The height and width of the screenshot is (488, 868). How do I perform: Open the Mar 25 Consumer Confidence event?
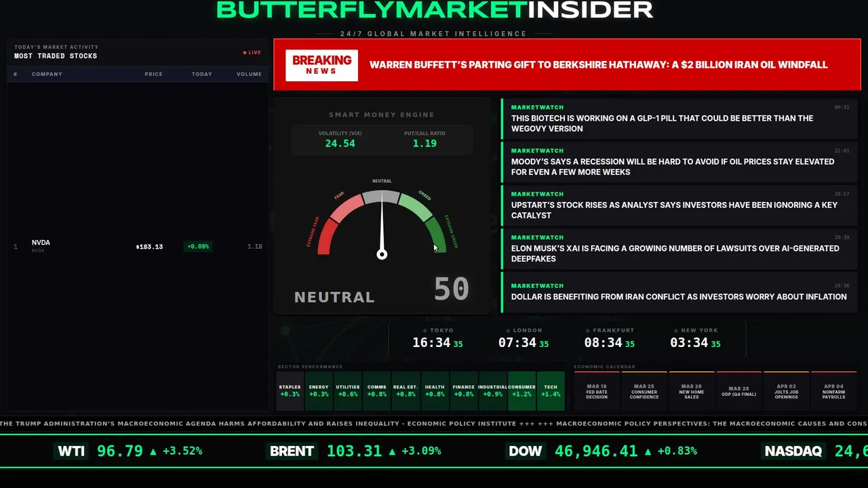point(644,391)
